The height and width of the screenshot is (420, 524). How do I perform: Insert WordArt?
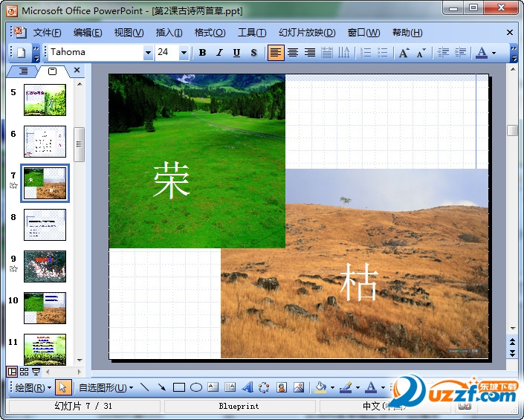(248, 387)
